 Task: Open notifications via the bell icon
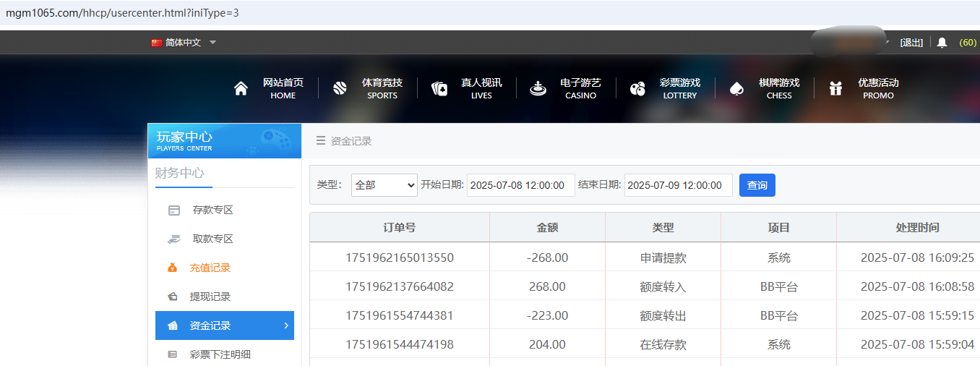click(942, 43)
